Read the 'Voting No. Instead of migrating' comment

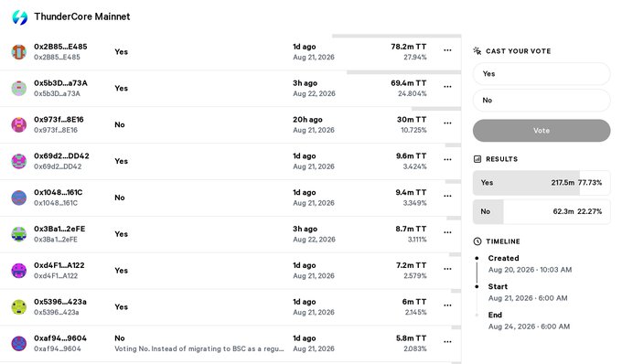[199, 349]
